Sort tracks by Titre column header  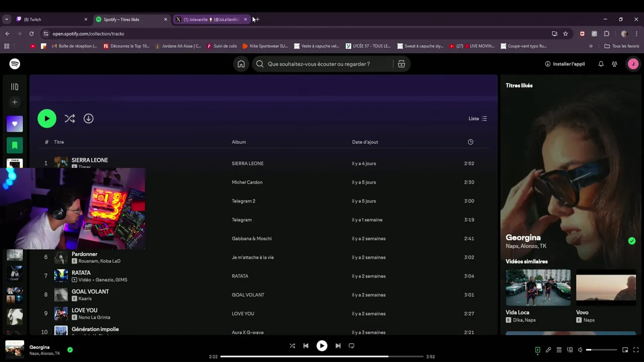59,142
